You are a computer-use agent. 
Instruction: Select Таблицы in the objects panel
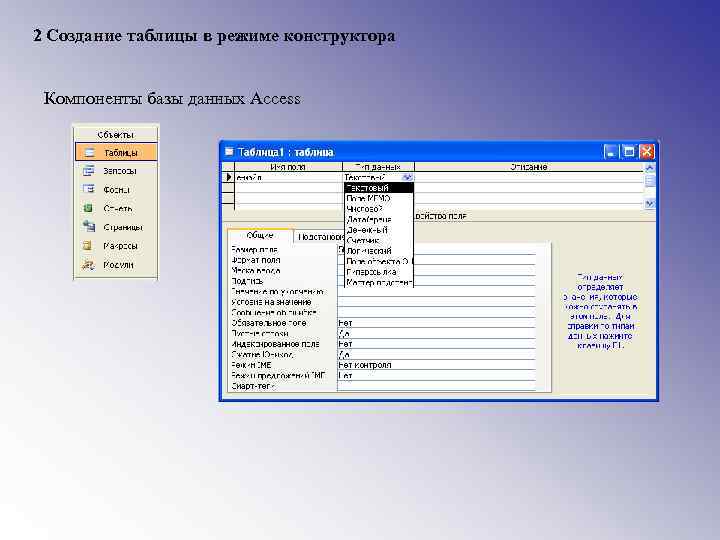[116, 152]
